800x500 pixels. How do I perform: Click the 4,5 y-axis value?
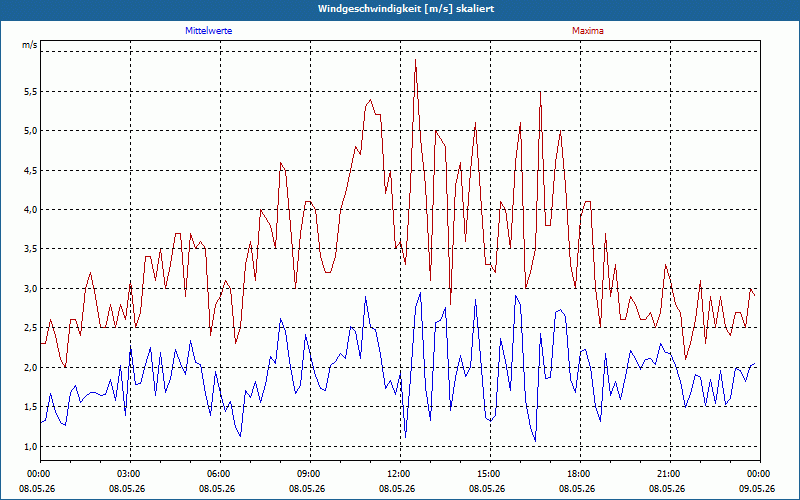[31, 170]
